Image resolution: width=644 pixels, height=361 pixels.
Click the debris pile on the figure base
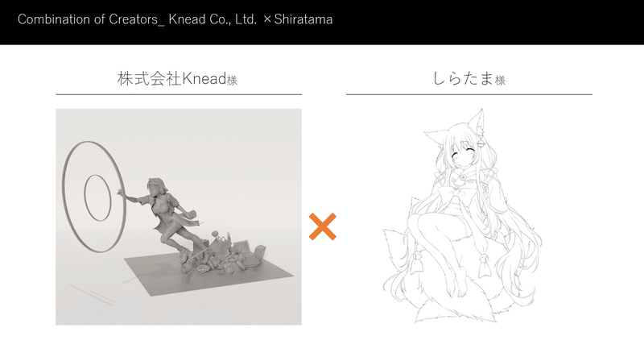tap(224, 257)
